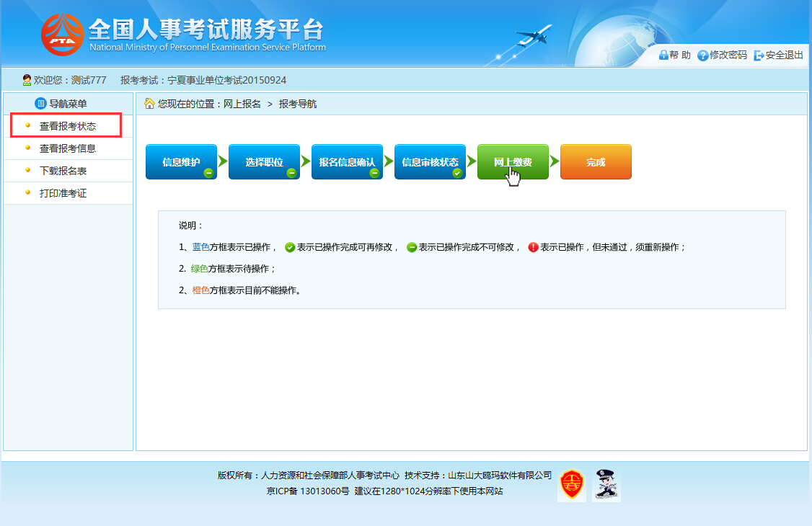
Task: Select 查看报考信息 in navigation menu
Action: point(68,148)
